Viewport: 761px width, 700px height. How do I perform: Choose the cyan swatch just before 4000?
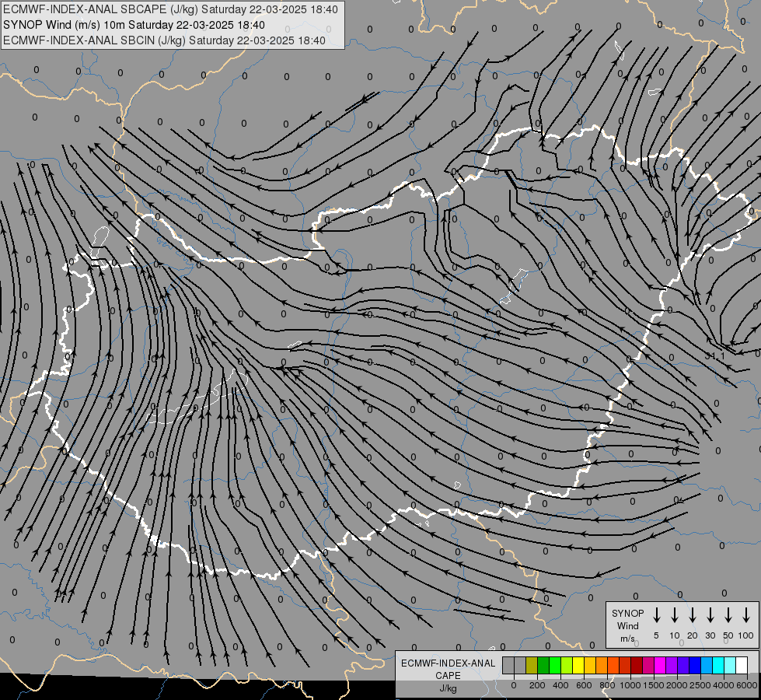point(719,665)
